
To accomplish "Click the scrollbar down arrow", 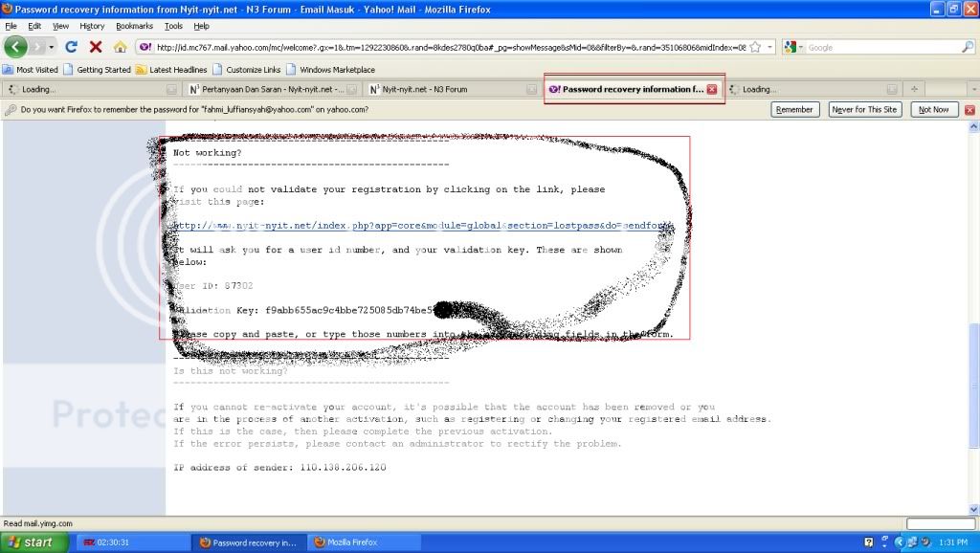I will pyautogui.click(x=973, y=510).
